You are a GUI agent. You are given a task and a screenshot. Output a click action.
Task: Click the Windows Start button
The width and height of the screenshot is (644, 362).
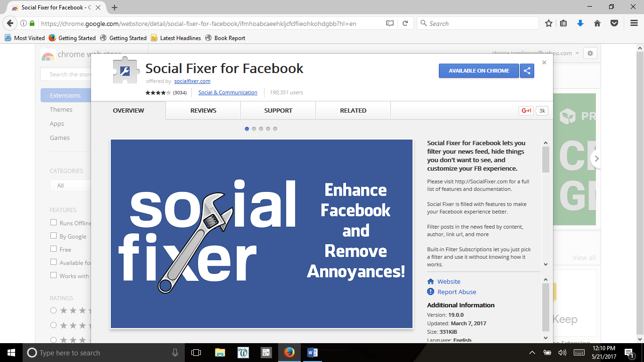click(x=11, y=353)
